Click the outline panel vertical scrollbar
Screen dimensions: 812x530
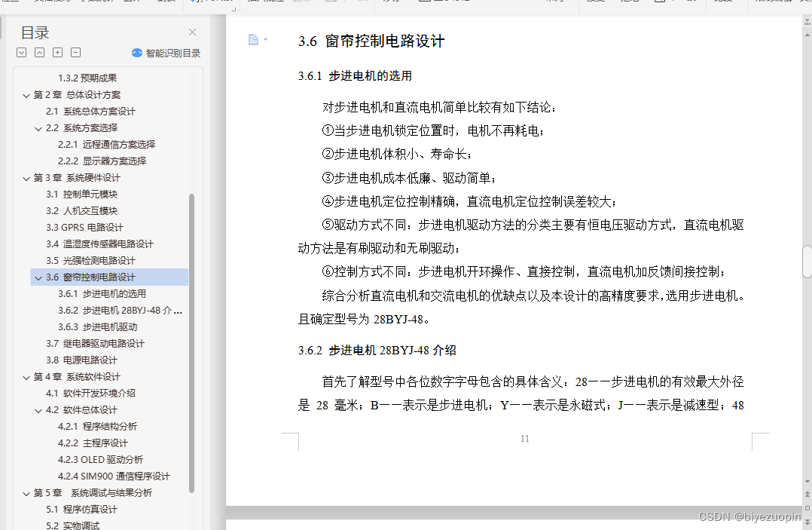pos(191,343)
